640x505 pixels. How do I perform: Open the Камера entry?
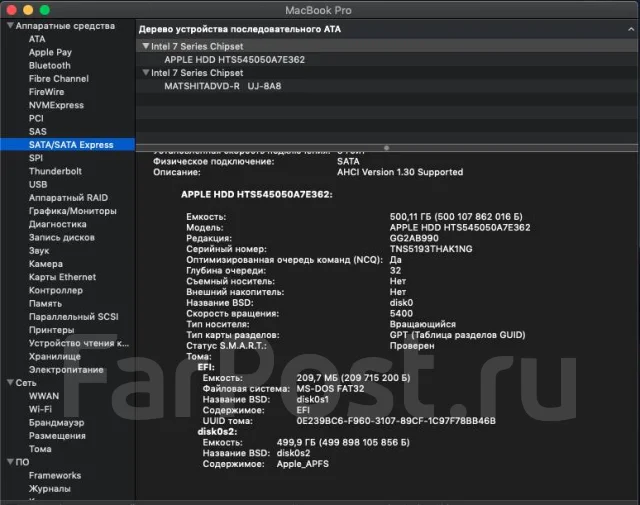tap(46, 264)
